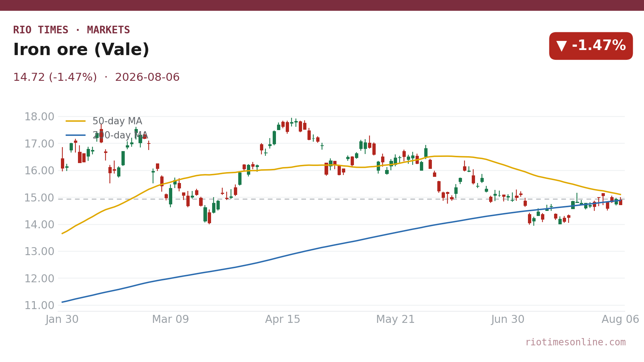Click the 'RIO TIMES · MARKETS' header text

click(71, 30)
